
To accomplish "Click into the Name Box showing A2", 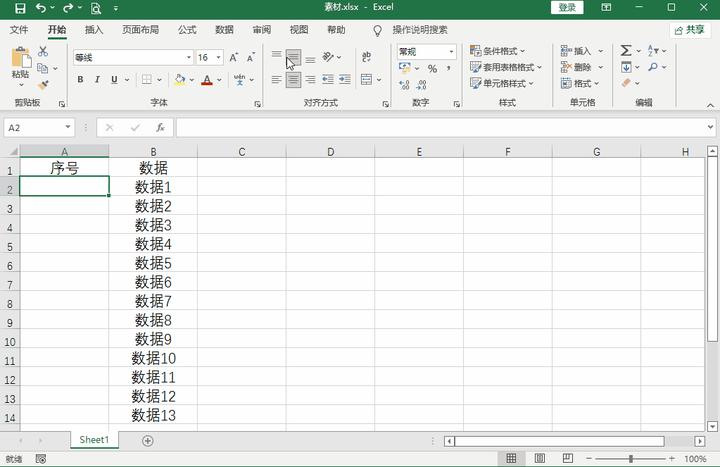I will pyautogui.click(x=39, y=128).
